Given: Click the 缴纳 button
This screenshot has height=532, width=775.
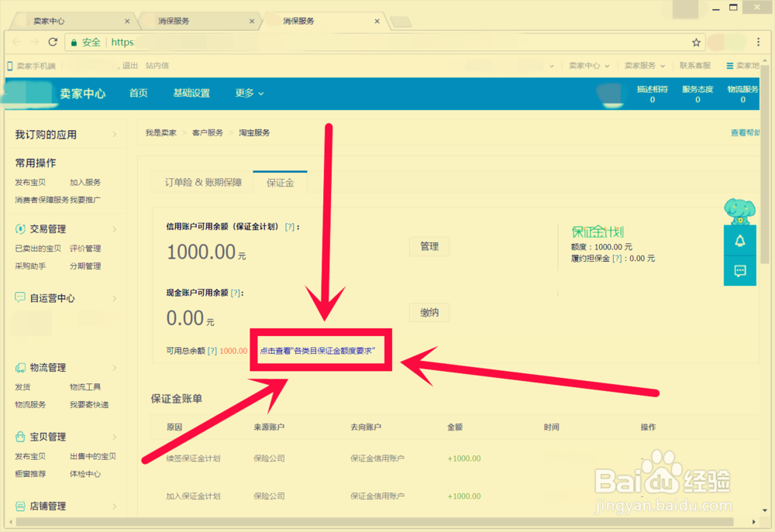Looking at the screenshot, I should click(429, 312).
